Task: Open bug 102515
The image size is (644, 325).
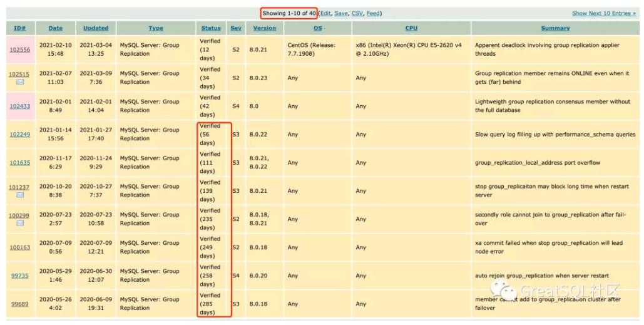Action: pos(20,74)
